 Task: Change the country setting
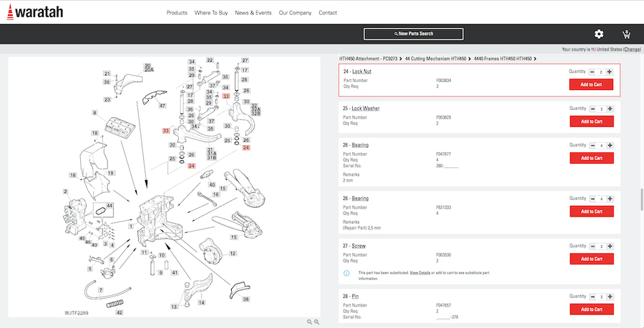tap(632, 49)
